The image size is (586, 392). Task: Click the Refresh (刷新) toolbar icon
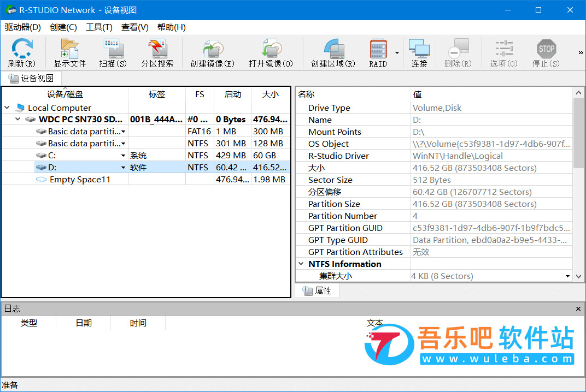(22, 52)
